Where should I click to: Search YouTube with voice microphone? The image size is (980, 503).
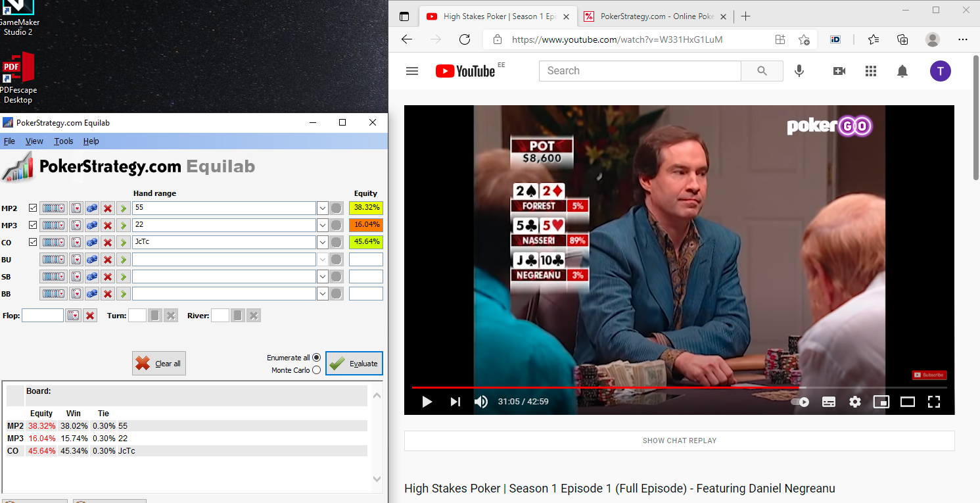[799, 71]
